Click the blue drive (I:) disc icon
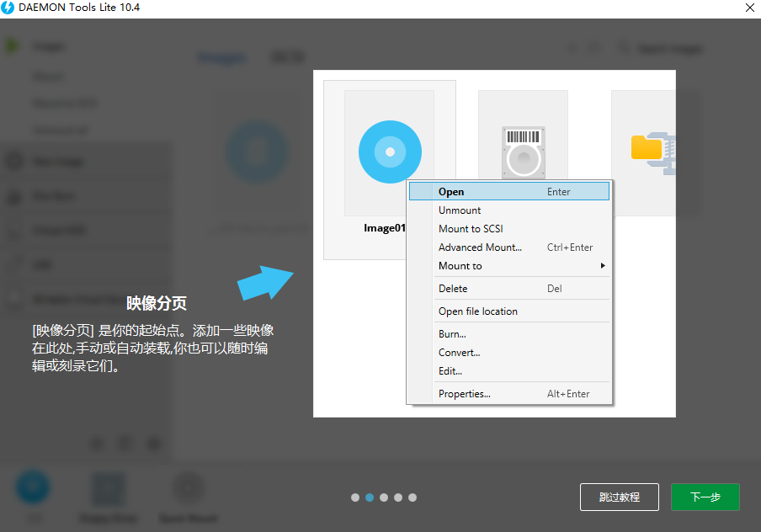The width and height of the screenshot is (761, 532). [x=33, y=487]
